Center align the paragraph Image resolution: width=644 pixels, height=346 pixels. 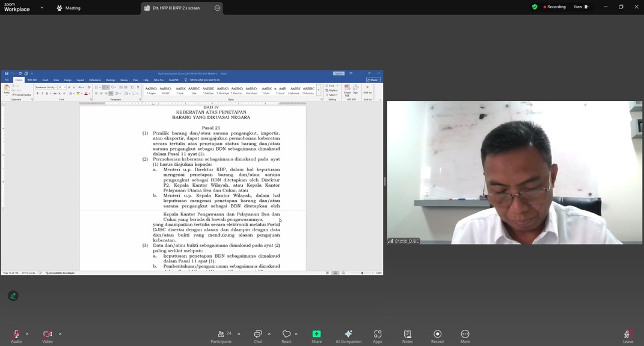101,94
